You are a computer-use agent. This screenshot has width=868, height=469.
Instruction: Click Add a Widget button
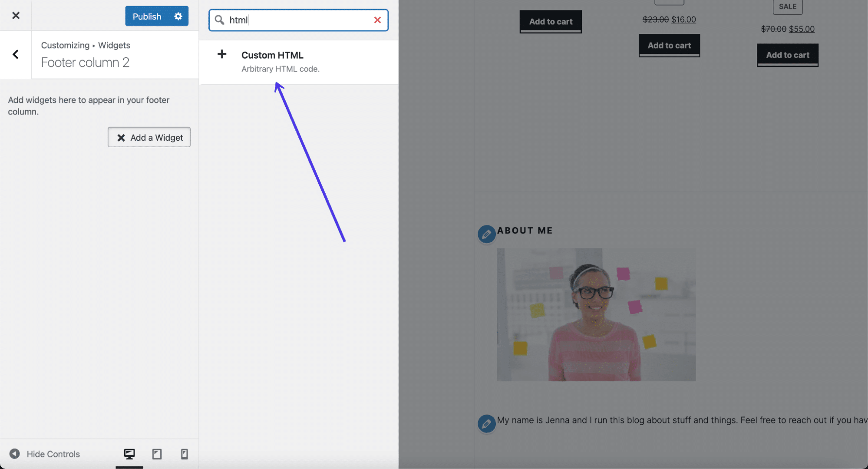tap(149, 137)
